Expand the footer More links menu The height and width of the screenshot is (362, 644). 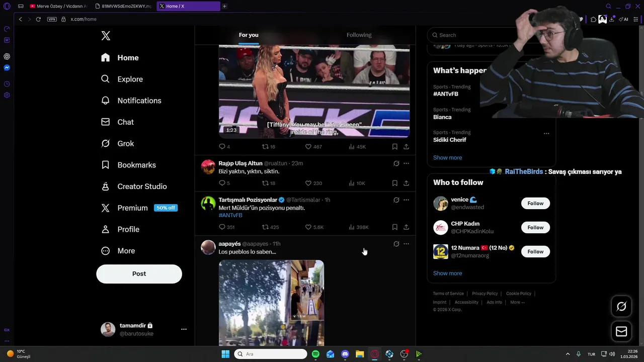pos(517,302)
